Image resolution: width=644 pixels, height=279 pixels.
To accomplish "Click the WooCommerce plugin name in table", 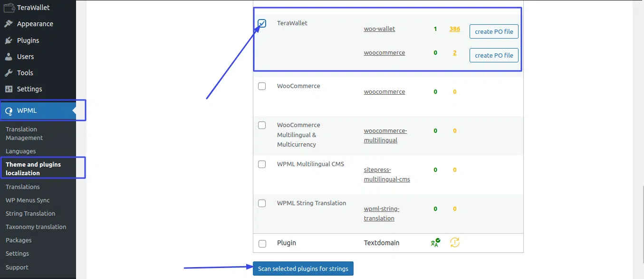I will click(x=298, y=86).
